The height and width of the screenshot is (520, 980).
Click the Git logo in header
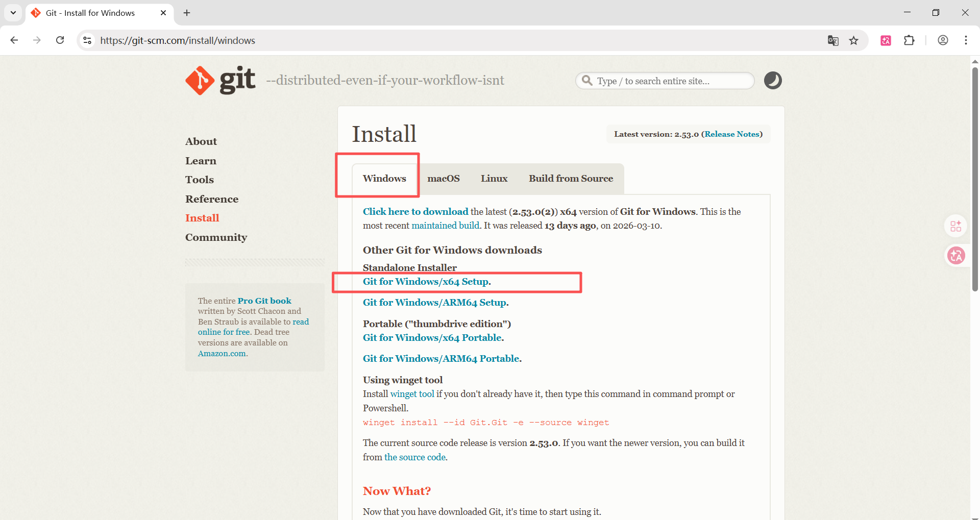[220, 81]
